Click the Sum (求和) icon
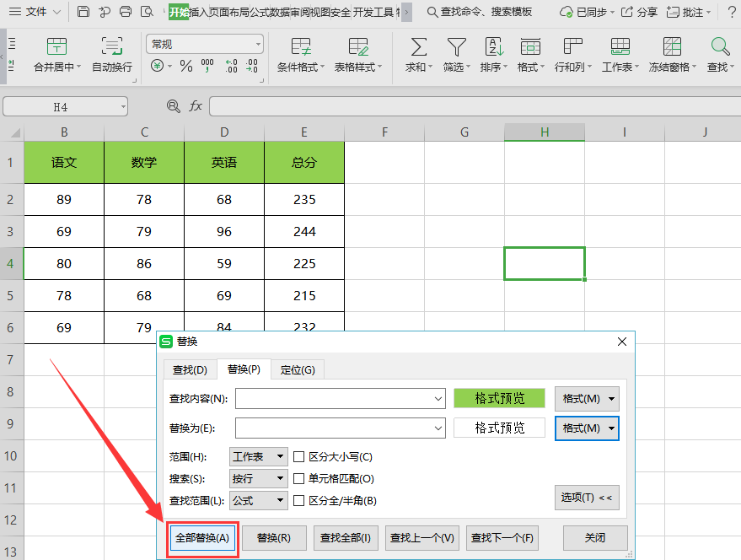Viewport: 741px width, 560px height. (417, 47)
